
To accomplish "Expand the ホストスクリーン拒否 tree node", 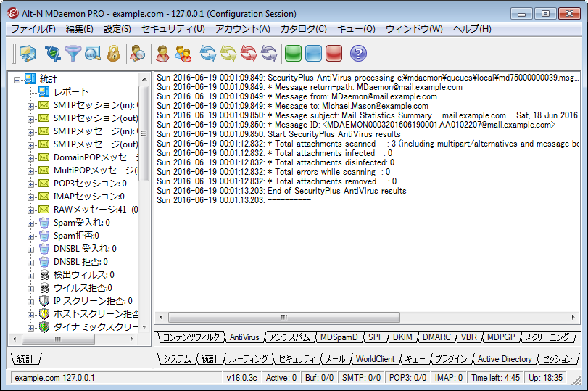I will [x=30, y=315].
